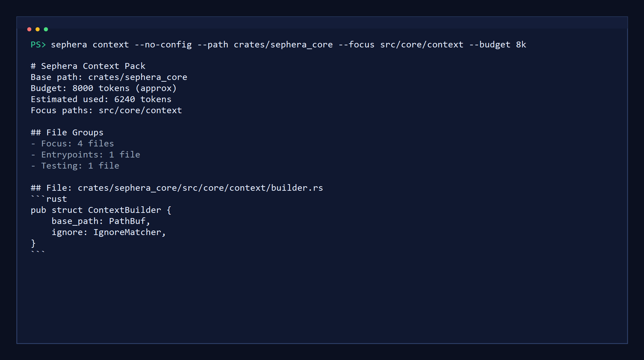The width and height of the screenshot is (644, 360).
Task: Click the green zoom dot
Action: [45, 29]
